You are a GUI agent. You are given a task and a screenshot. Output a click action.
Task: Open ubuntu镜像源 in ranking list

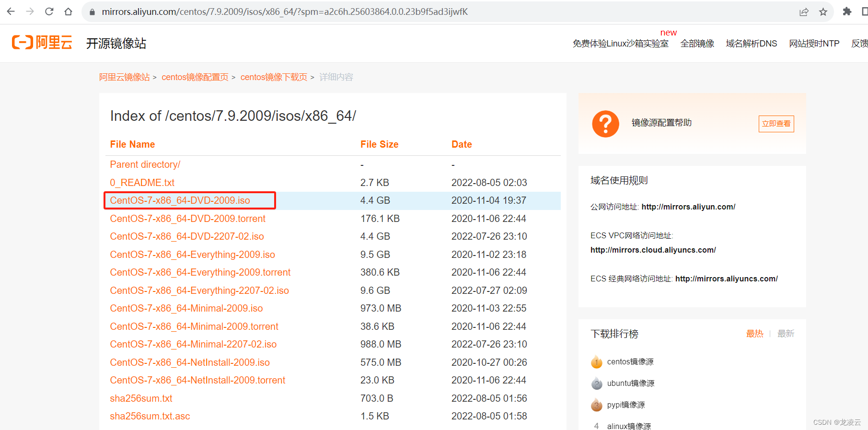click(631, 383)
